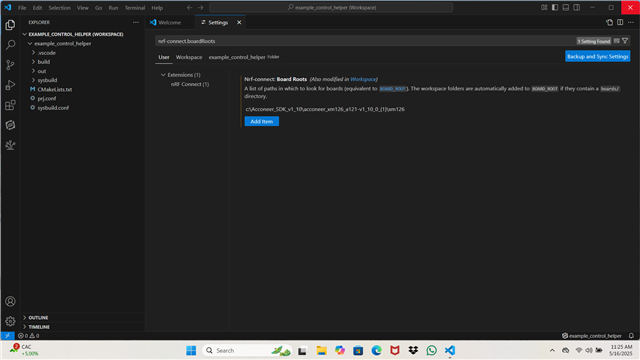Screen dimensions: 640x360
Task: Open the Run and Debug view
Action: [x=10, y=85]
